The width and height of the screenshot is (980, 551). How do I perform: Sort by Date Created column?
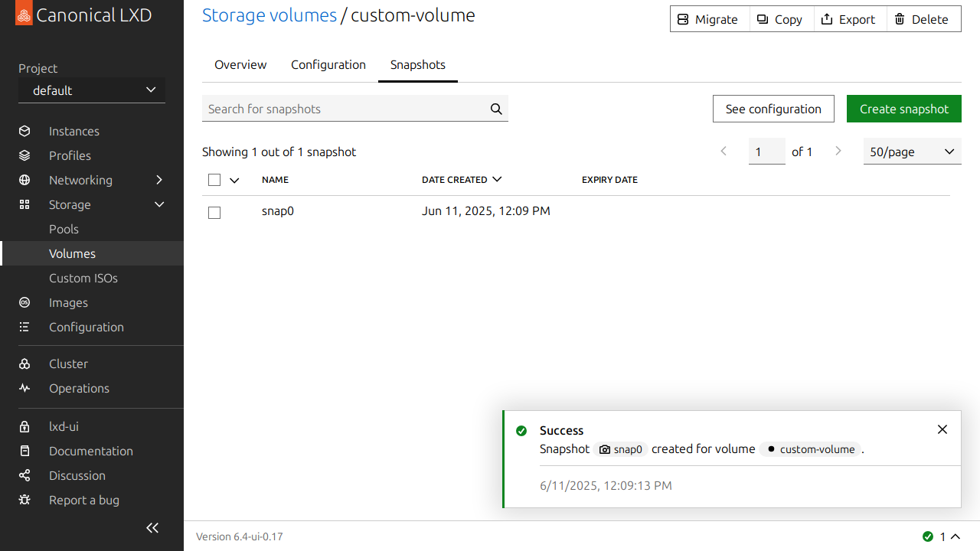click(462, 180)
